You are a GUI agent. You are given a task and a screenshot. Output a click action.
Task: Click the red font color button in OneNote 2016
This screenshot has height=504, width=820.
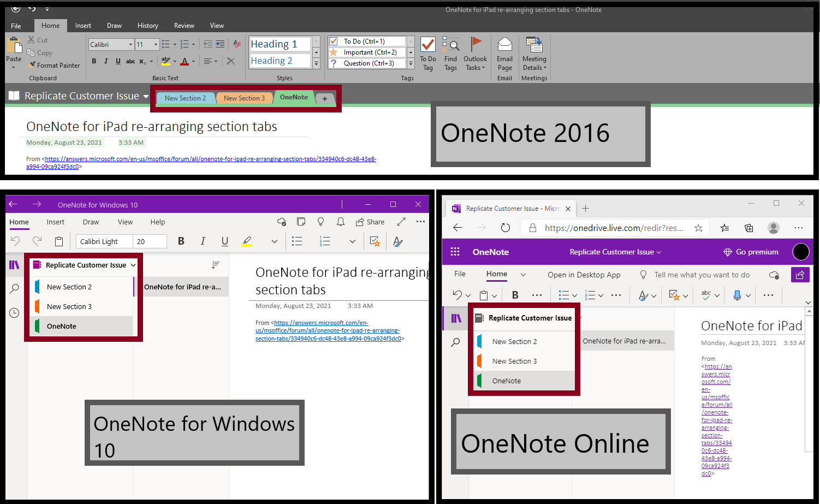(185, 61)
